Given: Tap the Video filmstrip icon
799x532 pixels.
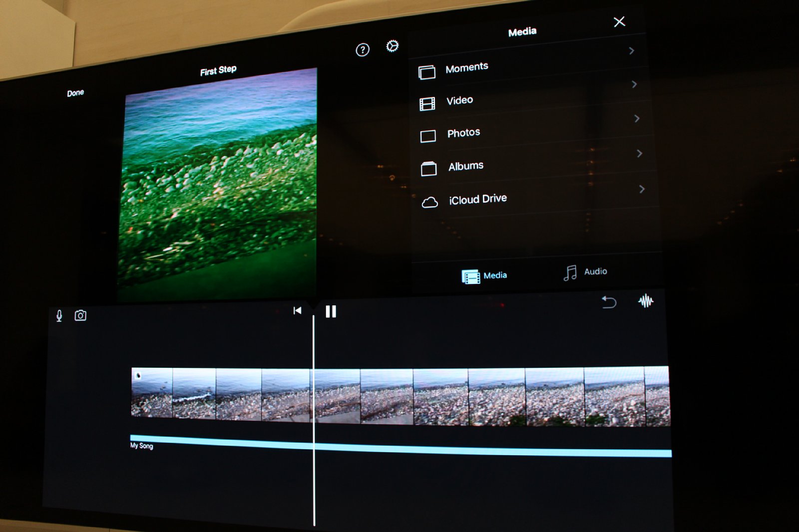Looking at the screenshot, I should [427, 104].
